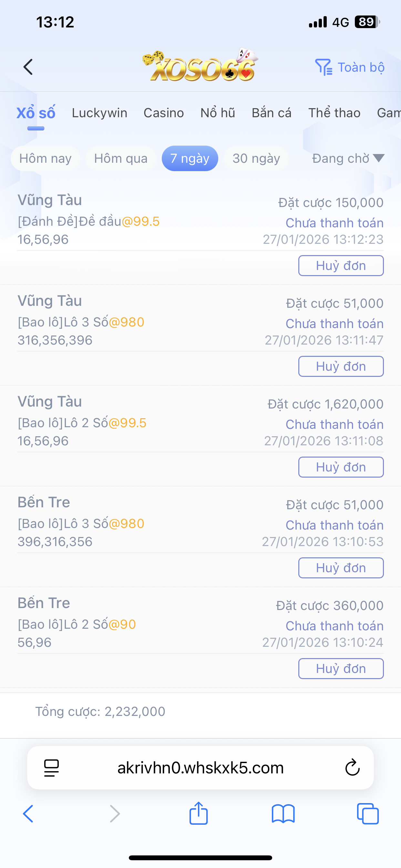Viewport: 401px width, 868px height.
Task: Cancel the Vũng Tàu 1,620,000 bet
Action: pyautogui.click(x=341, y=467)
